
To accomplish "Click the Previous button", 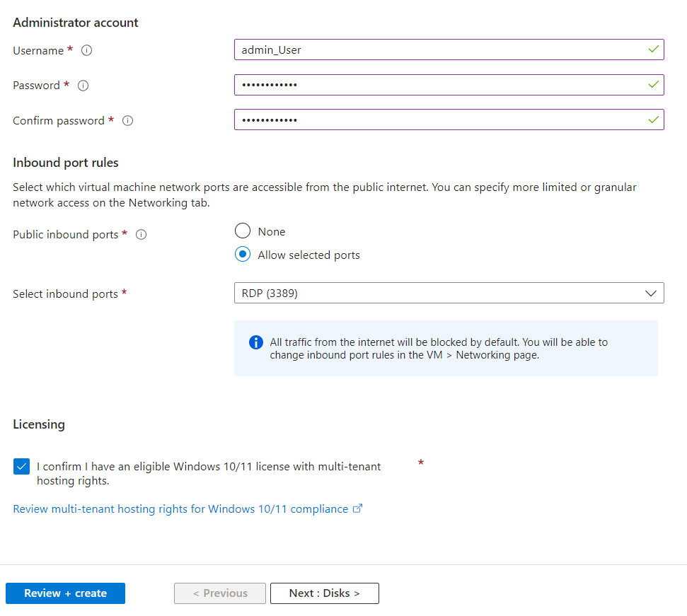I will tap(220, 593).
